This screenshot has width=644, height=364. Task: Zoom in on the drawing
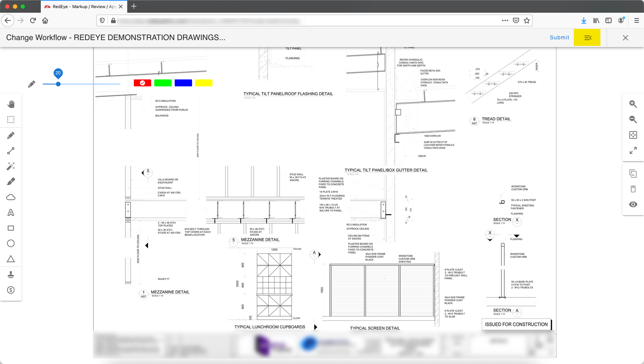(x=633, y=104)
